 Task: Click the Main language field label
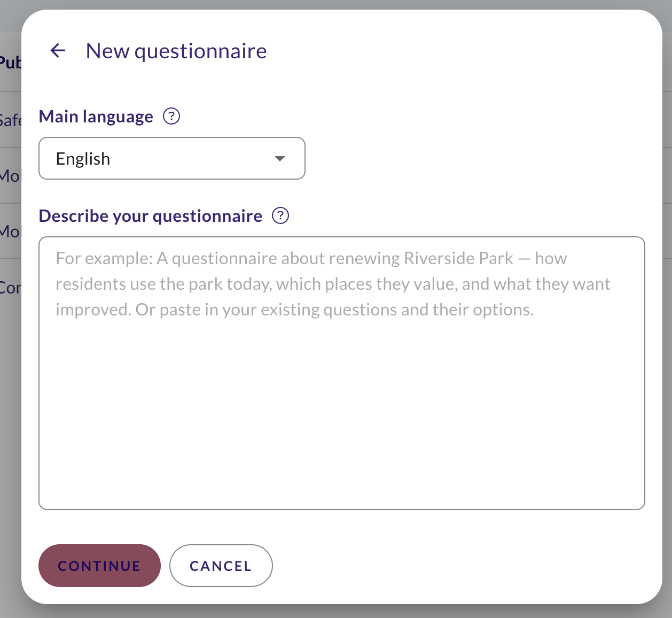tap(96, 116)
